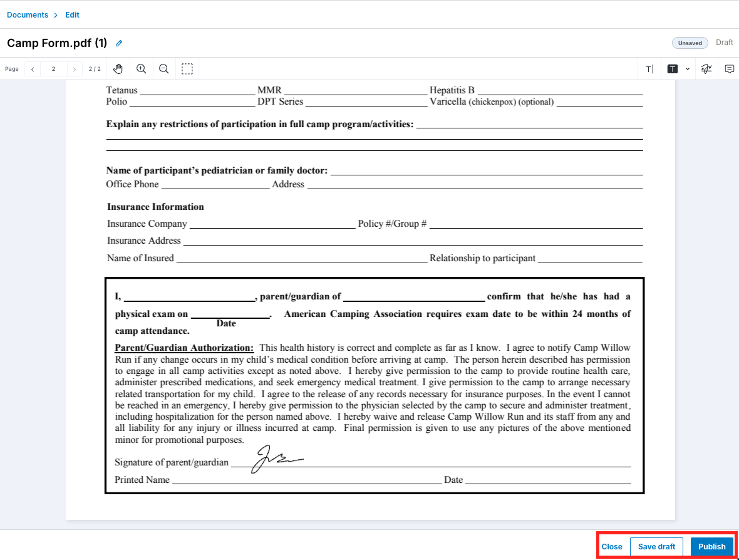739x560 pixels.
Task: Select the marquee selection tool
Action: (x=187, y=69)
